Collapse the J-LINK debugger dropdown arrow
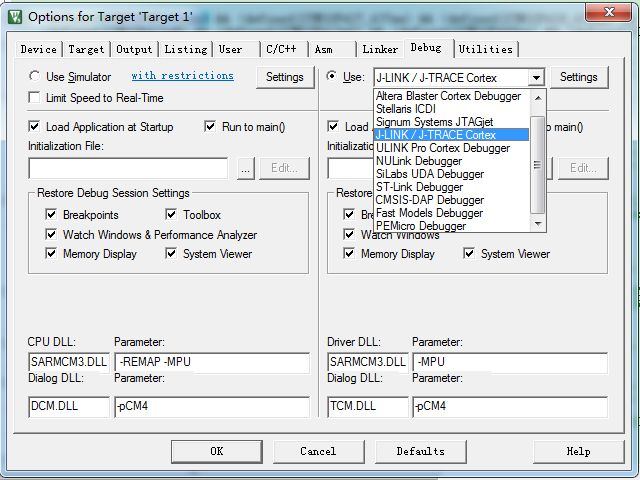Viewport: 640px width, 480px height. [x=536, y=77]
